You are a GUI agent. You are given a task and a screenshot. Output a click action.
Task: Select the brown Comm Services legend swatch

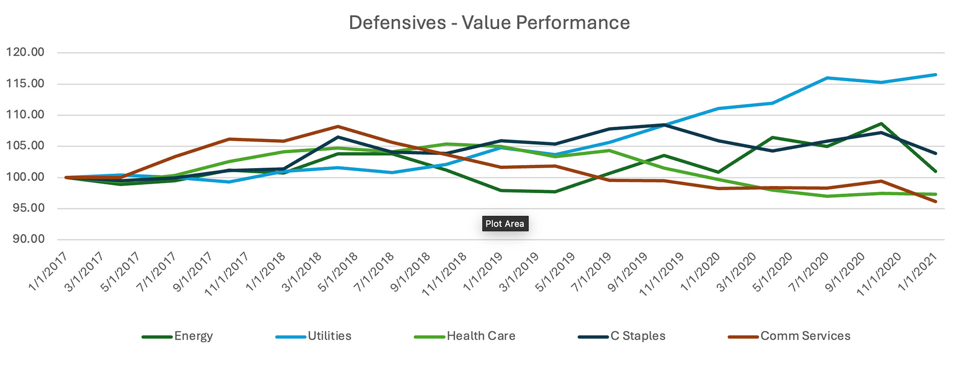(743, 337)
